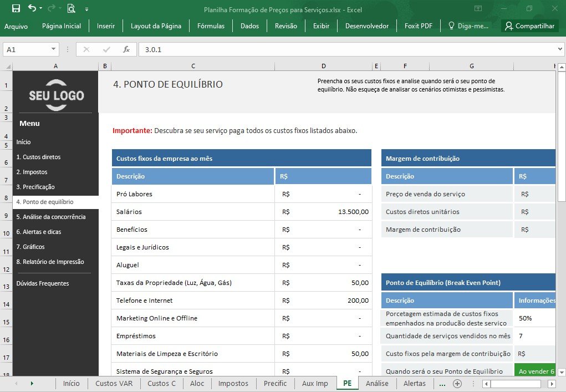
Task: Click the Save icon in quick access toolbar
Action: click(x=16, y=8)
